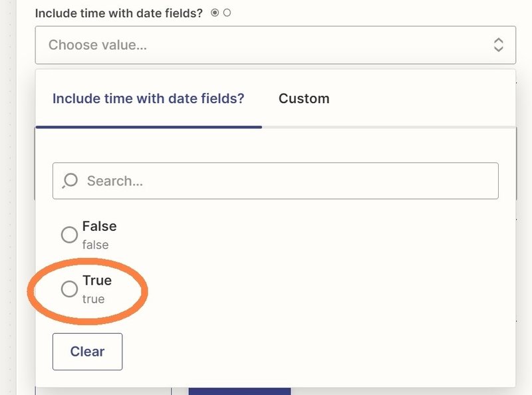This screenshot has height=395, width=532.
Task: Click the lowercase true value text
Action: pos(93,299)
